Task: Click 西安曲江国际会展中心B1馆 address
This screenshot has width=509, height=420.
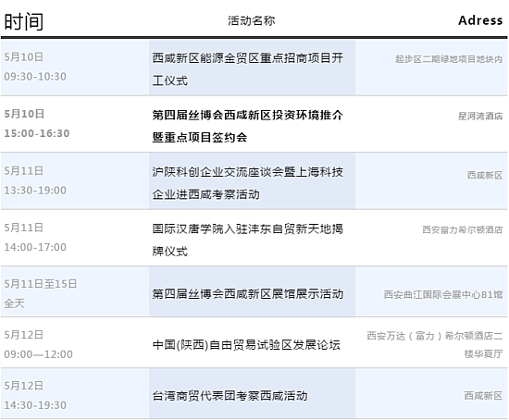Action: click(443, 294)
